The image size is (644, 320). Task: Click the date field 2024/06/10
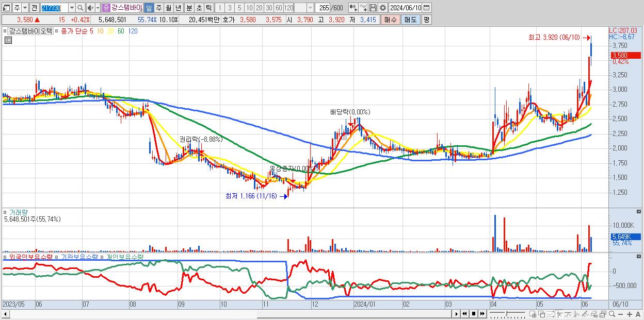[405, 8]
